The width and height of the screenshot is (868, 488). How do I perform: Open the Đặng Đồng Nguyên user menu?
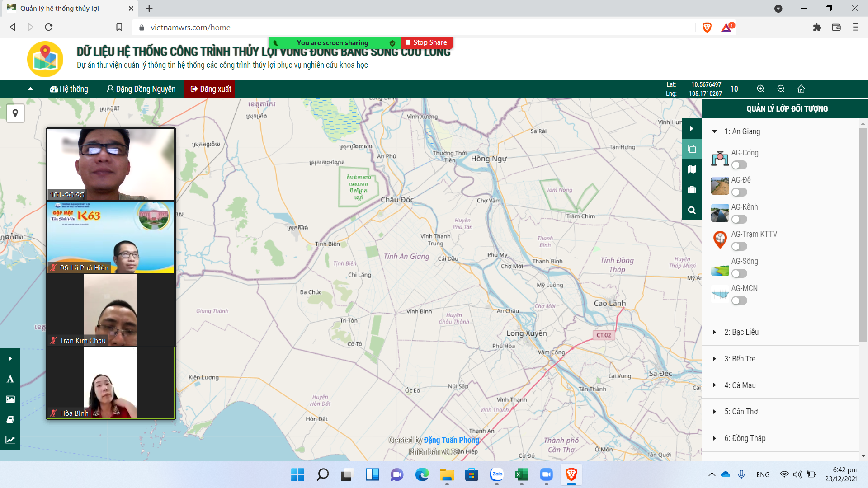[x=141, y=89]
